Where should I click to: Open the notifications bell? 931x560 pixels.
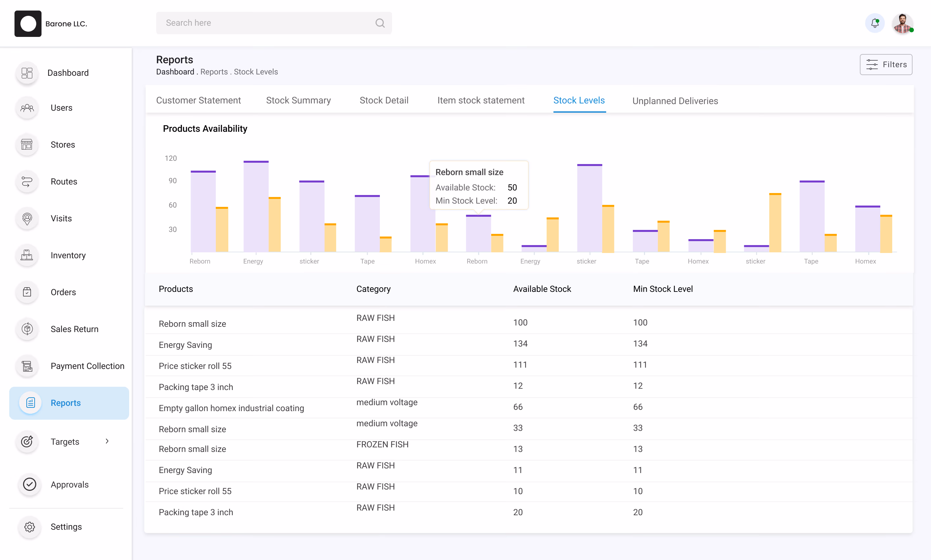(x=875, y=23)
